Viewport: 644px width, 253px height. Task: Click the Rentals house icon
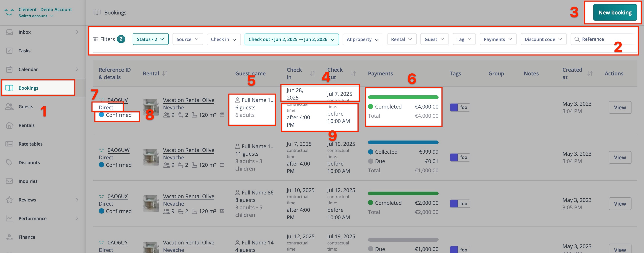point(9,125)
